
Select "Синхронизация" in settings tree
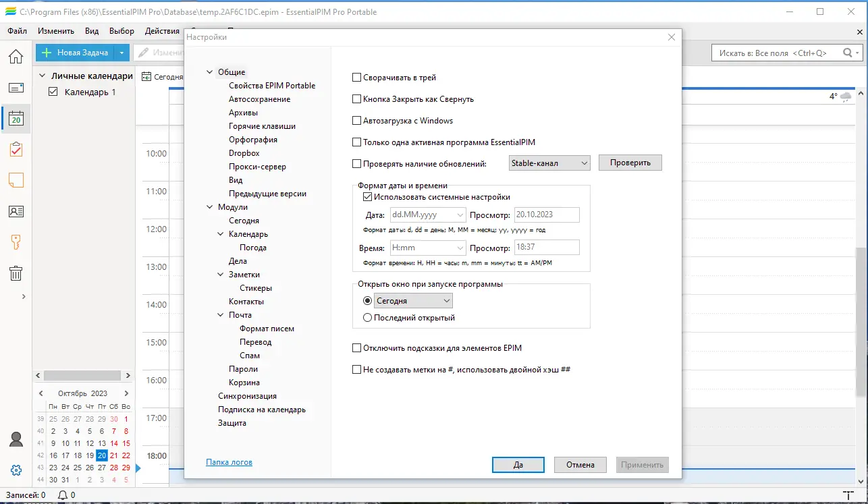click(x=247, y=396)
